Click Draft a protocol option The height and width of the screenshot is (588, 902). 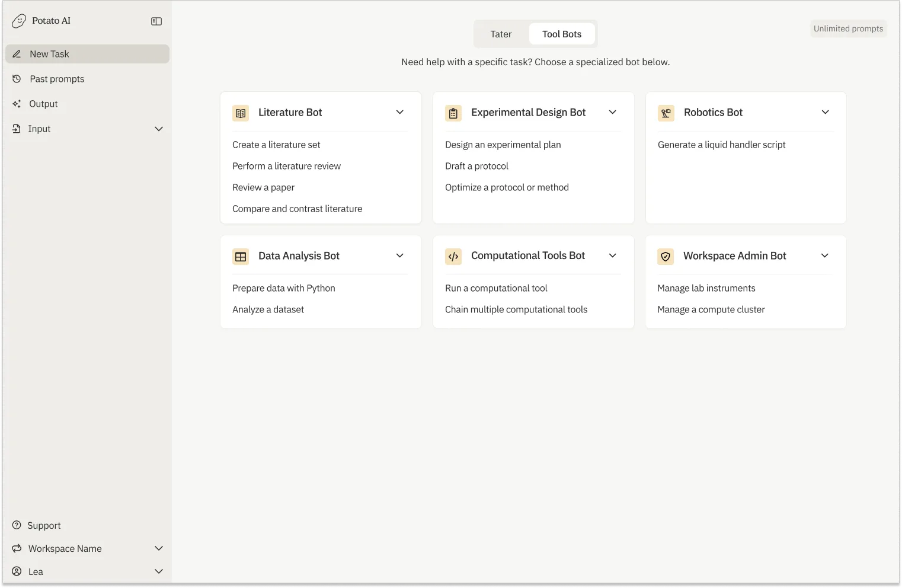point(476,166)
